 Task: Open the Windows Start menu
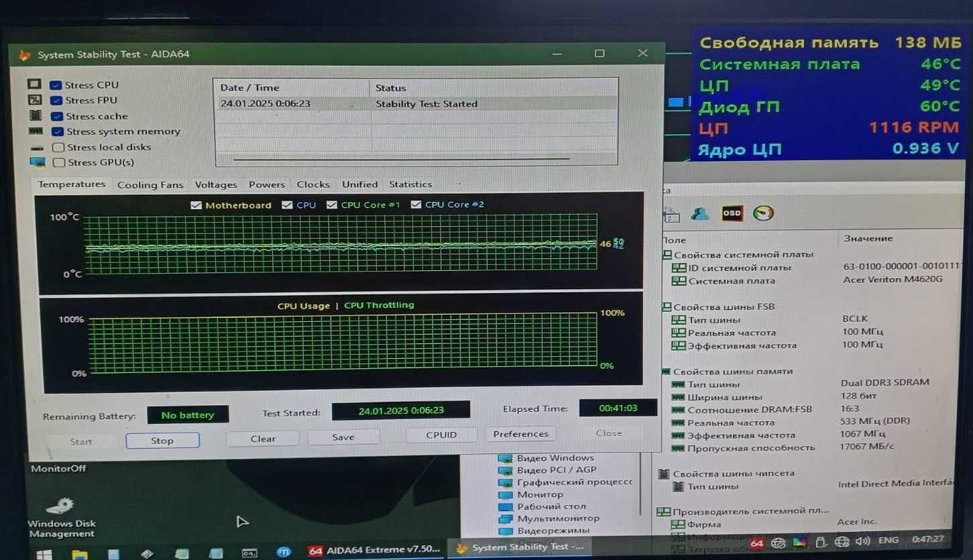pos(44,554)
